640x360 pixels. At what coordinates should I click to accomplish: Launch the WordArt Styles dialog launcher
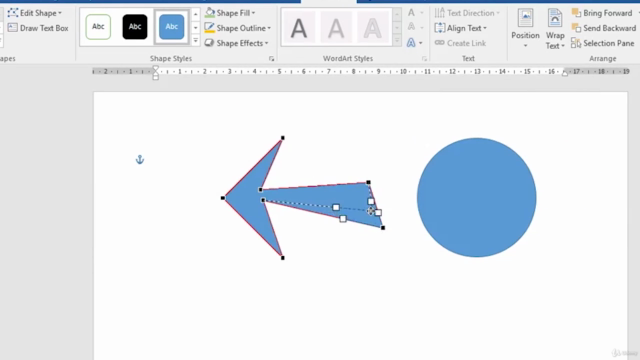424,59
